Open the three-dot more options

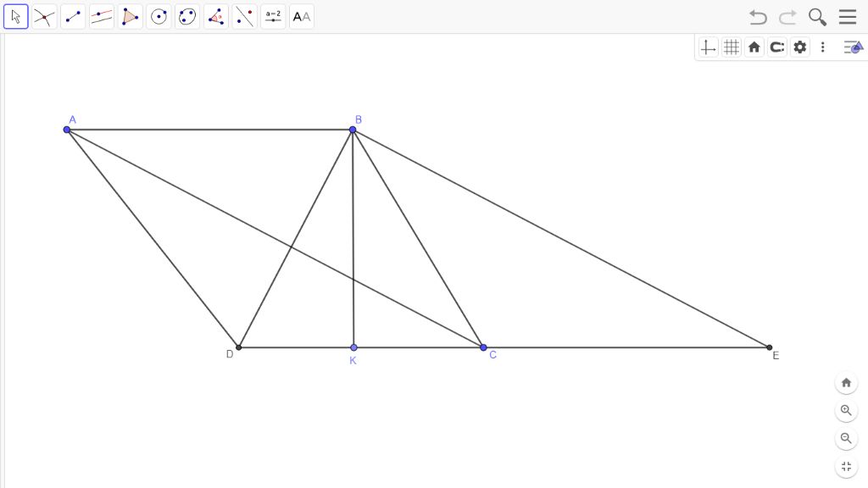[822, 47]
